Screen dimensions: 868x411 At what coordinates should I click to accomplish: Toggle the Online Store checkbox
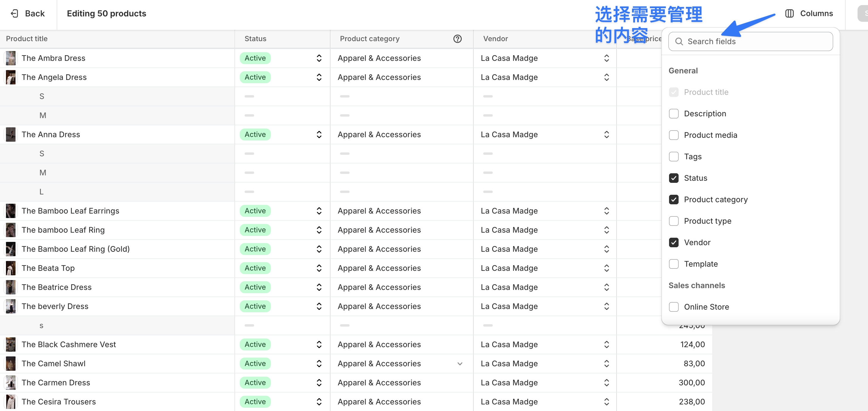tap(674, 307)
